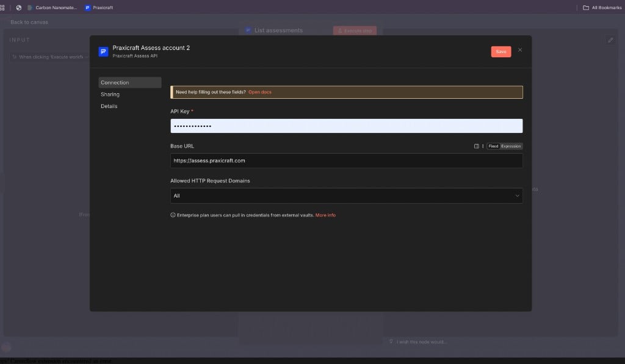This screenshot has height=364, width=625.
Task: Click the List assessments node title in background
Action: [x=278, y=30]
